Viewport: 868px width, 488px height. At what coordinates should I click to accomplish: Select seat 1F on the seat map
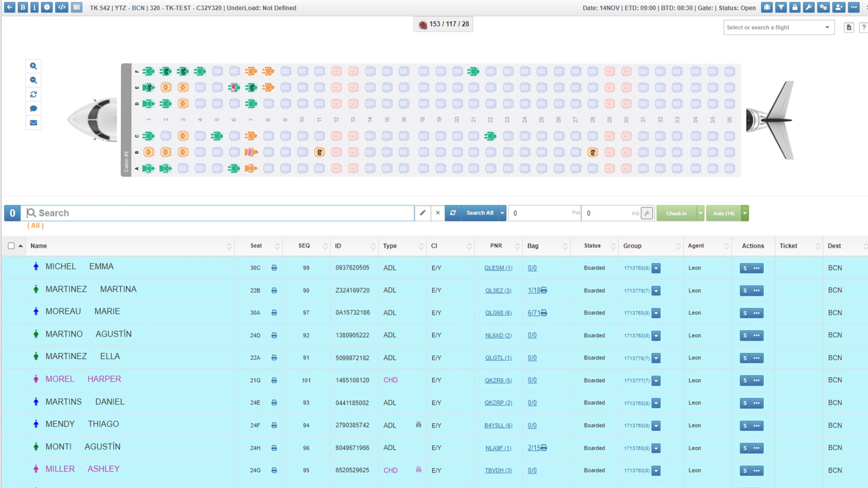(x=149, y=71)
